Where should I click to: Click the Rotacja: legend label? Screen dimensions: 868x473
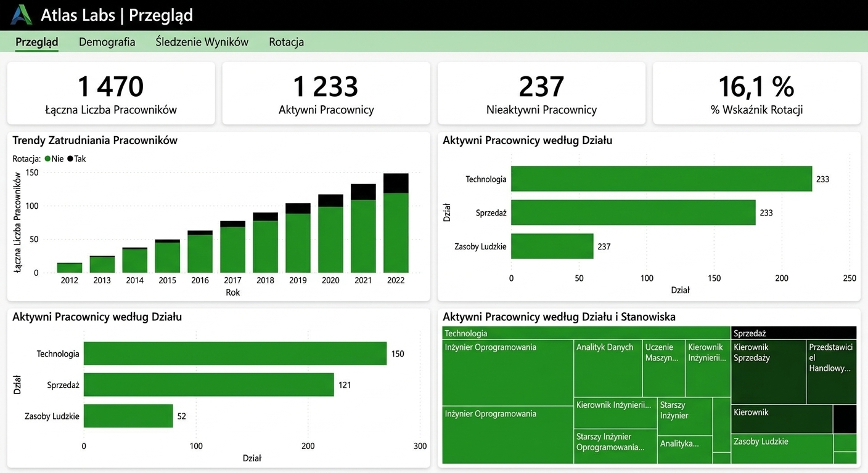click(27, 159)
